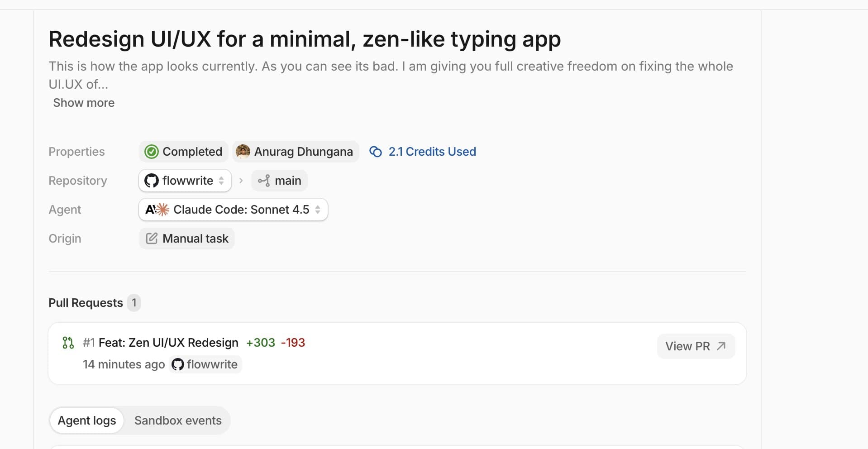This screenshot has height=449, width=868.
Task: Click the pull request icon on PR #1 card
Action: coord(67,343)
